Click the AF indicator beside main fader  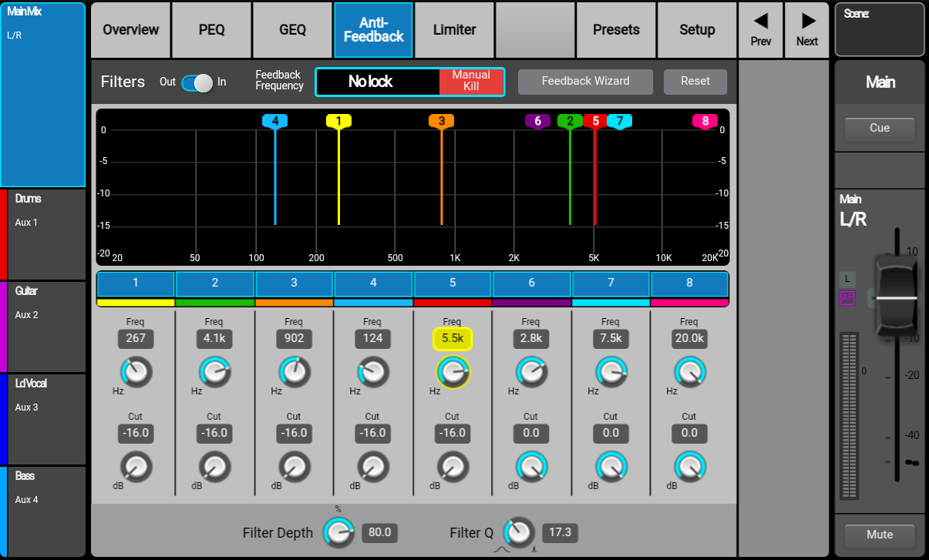(847, 298)
